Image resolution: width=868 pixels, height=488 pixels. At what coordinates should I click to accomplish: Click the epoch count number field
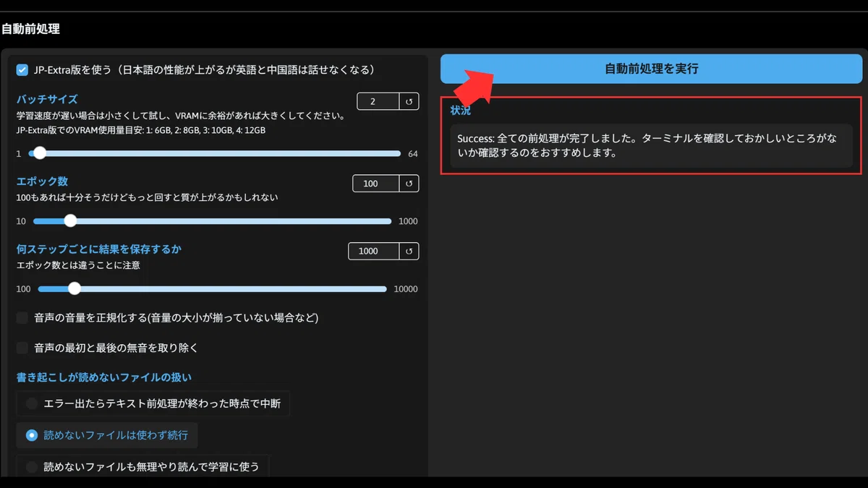pyautogui.click(x=376, y=184)
